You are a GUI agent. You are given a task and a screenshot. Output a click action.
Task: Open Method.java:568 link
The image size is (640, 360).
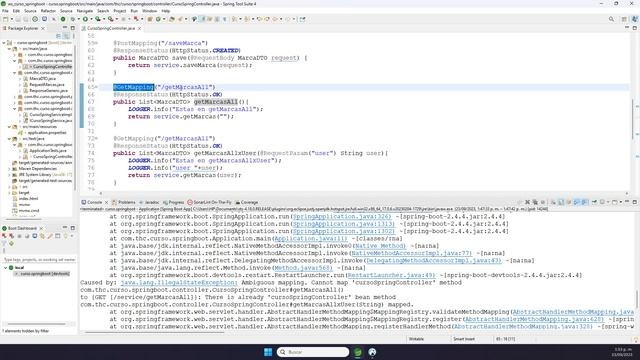coord(303,268)
